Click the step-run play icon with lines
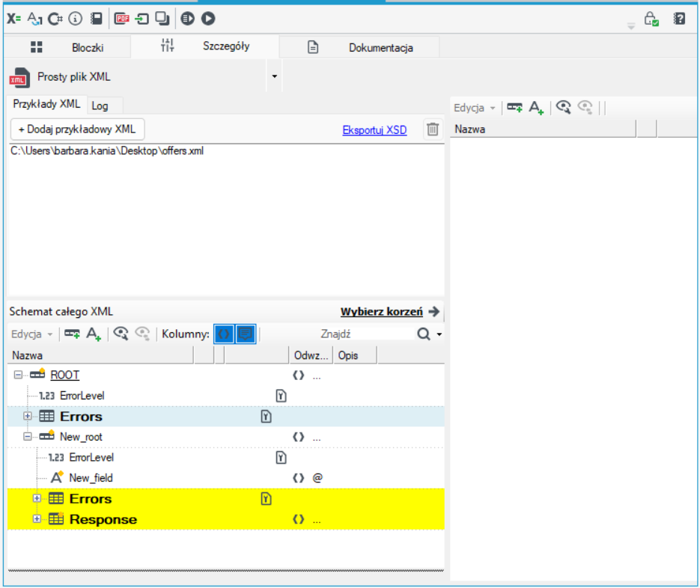Viewport: 700px width, 588px height. click(187, 19)
